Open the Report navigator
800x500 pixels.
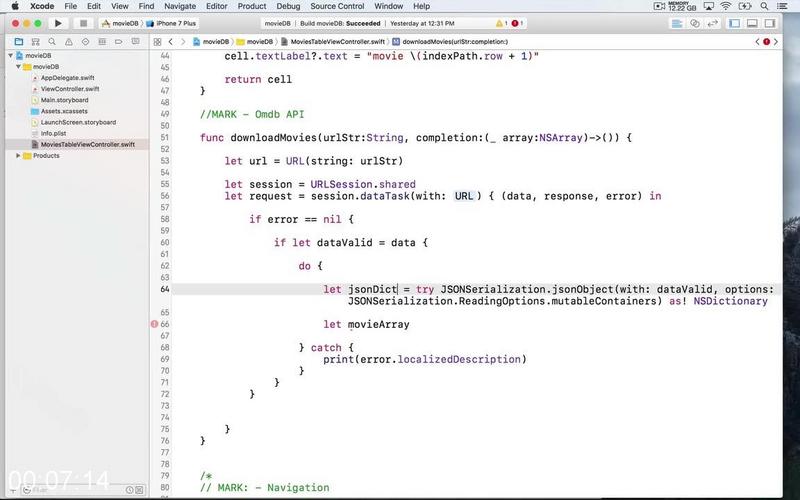(135, 42)
